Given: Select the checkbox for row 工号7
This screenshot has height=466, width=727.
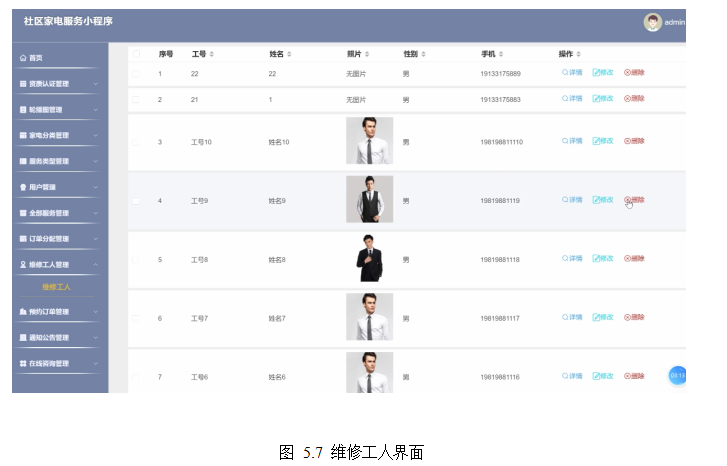Looking at the screenshot, I should (x=135, y=319).
